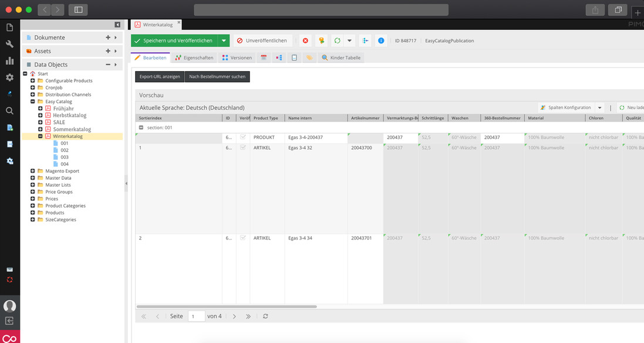
Task: Open the wrench Tools menu in sidebar
Action: (x=9, y=44)
